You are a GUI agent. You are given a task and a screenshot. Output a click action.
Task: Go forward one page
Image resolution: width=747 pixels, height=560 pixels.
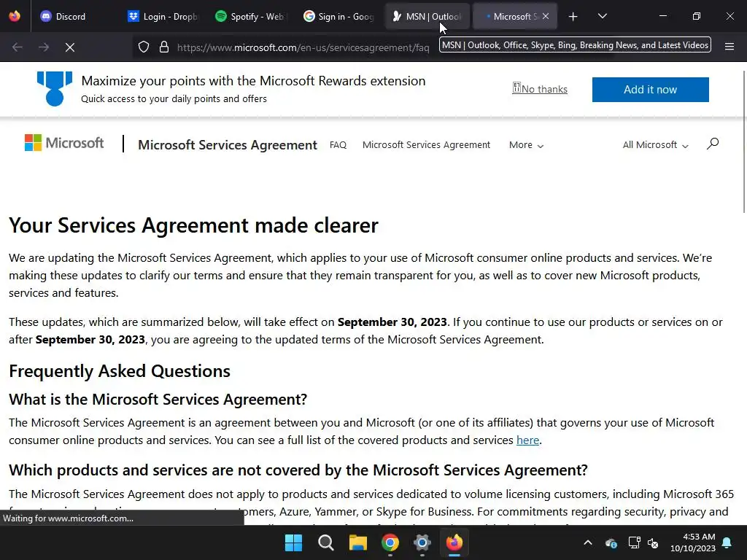point(44,47)
